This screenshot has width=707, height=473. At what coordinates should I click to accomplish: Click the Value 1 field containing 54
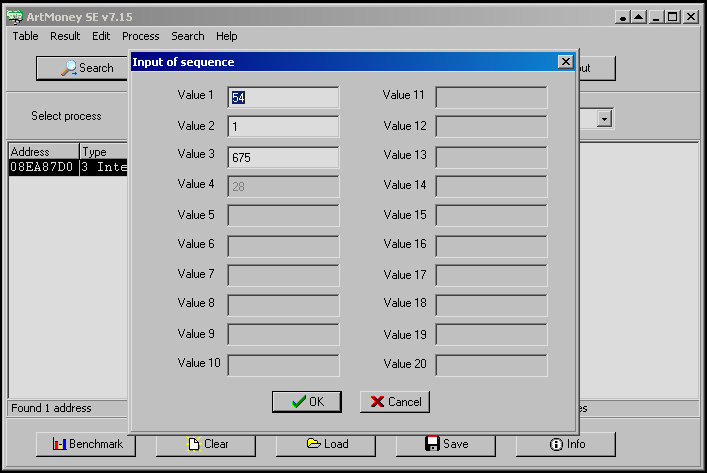click(283, 97)
